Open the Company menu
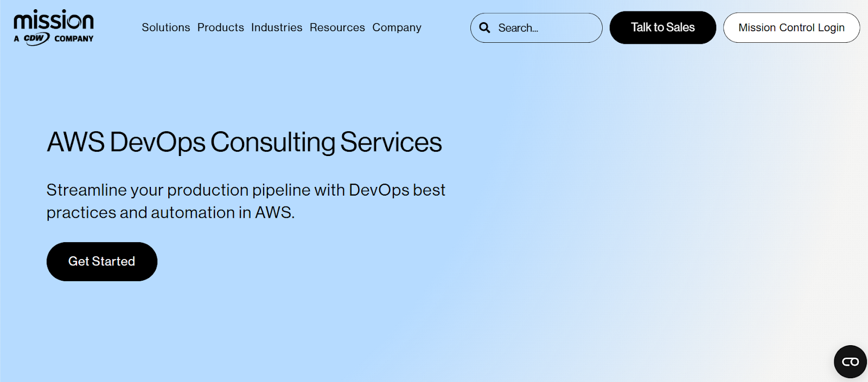 click(397, 28)
